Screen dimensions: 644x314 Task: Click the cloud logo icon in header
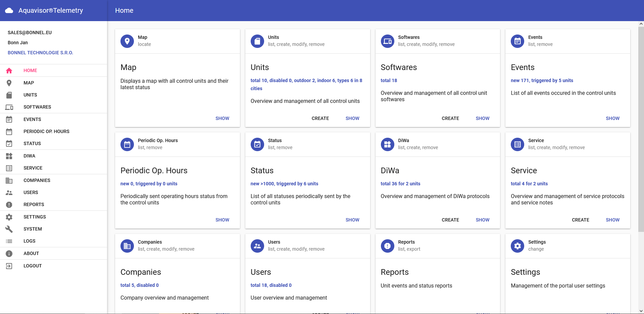[9, 10]
